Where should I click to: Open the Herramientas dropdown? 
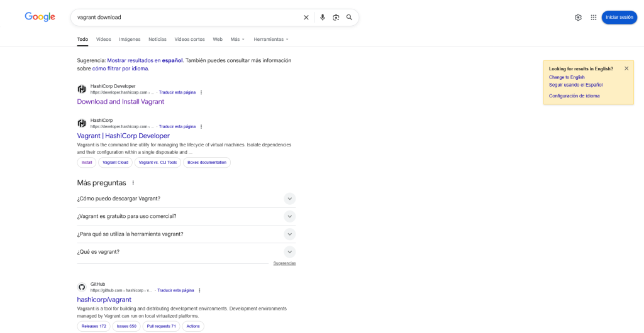271,39
